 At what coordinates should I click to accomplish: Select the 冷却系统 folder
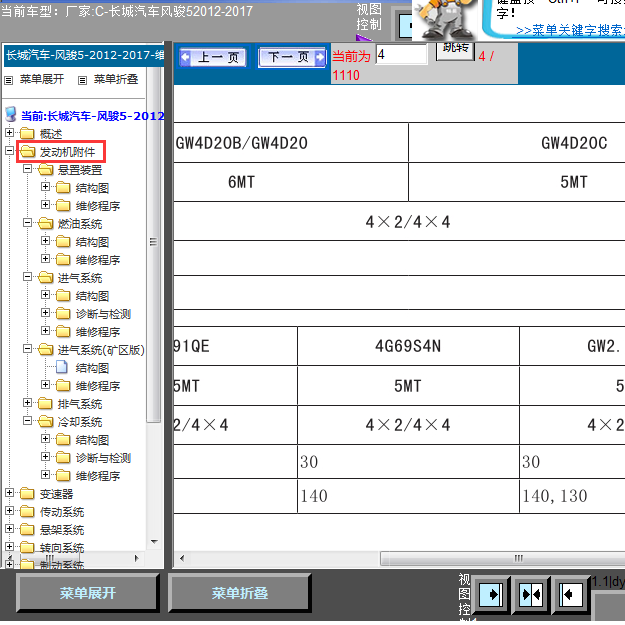click(80, 422)
